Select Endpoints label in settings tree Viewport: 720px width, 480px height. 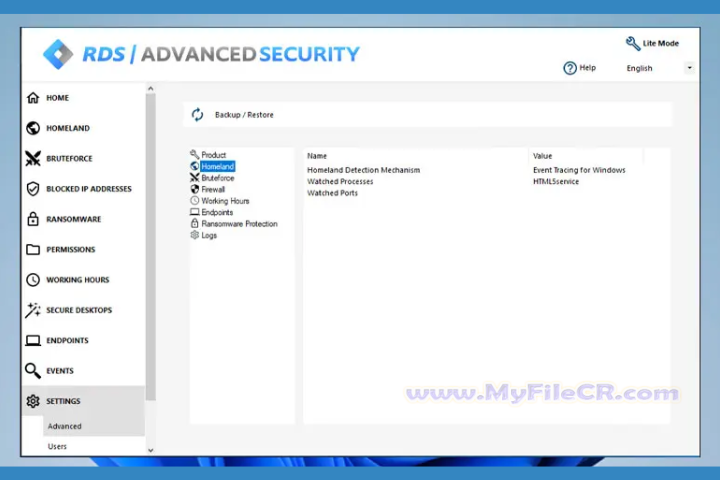point(217,212)
